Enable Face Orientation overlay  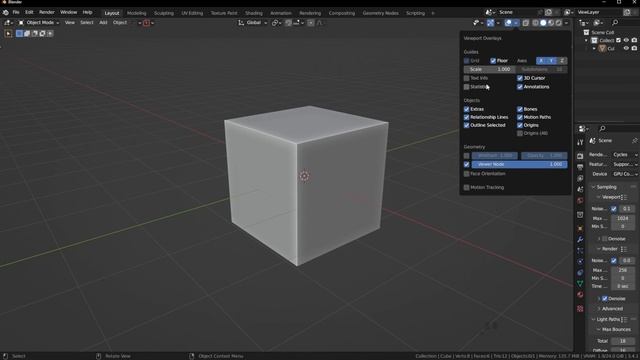click(467, 174)
